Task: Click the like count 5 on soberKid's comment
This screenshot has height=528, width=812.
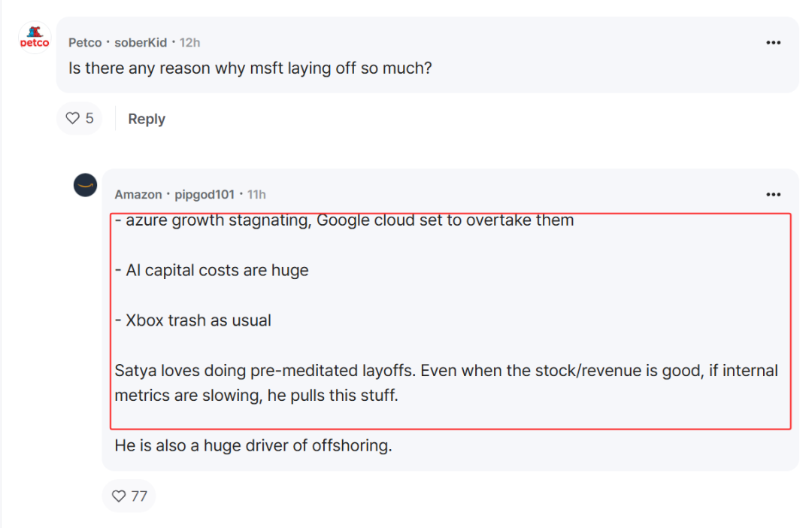Action: 89,118
